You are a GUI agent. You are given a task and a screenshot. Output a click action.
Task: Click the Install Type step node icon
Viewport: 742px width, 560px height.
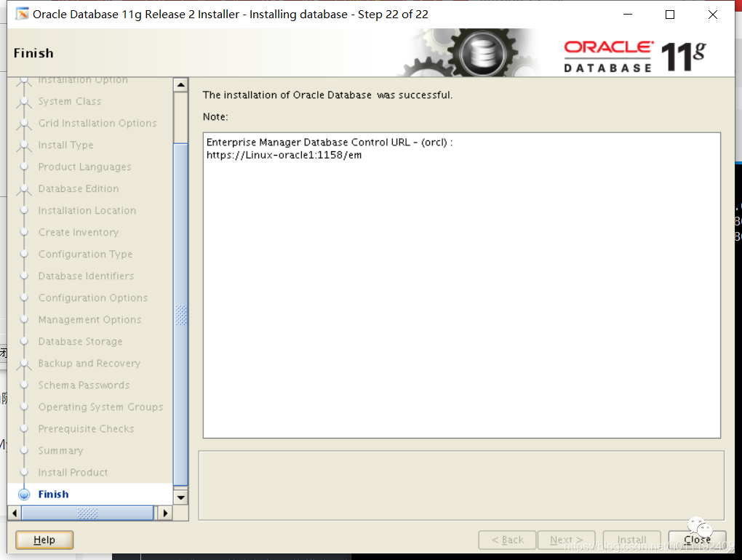(x=24, y=145)
